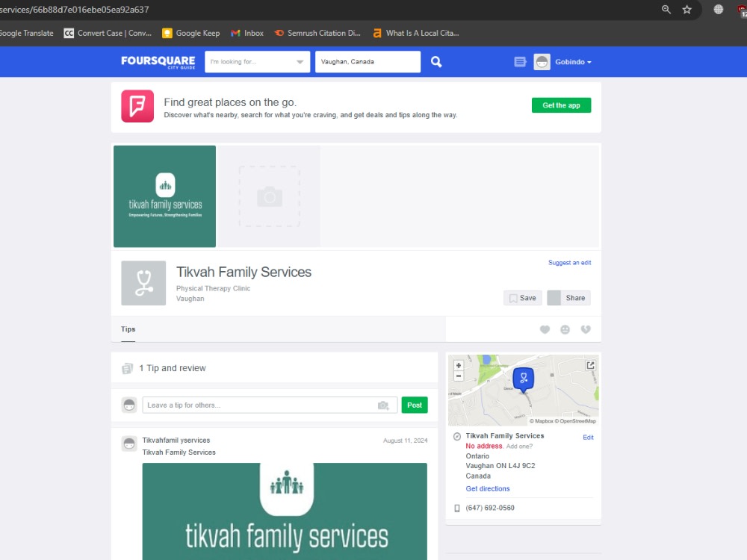Click the Add one? address link
This screenshot has height=560, width=747.
pyautogui.click(x=519, y=447)
